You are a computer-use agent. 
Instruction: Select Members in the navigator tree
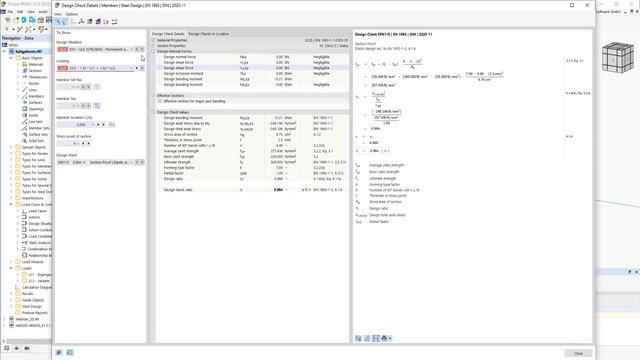point(36,96)
